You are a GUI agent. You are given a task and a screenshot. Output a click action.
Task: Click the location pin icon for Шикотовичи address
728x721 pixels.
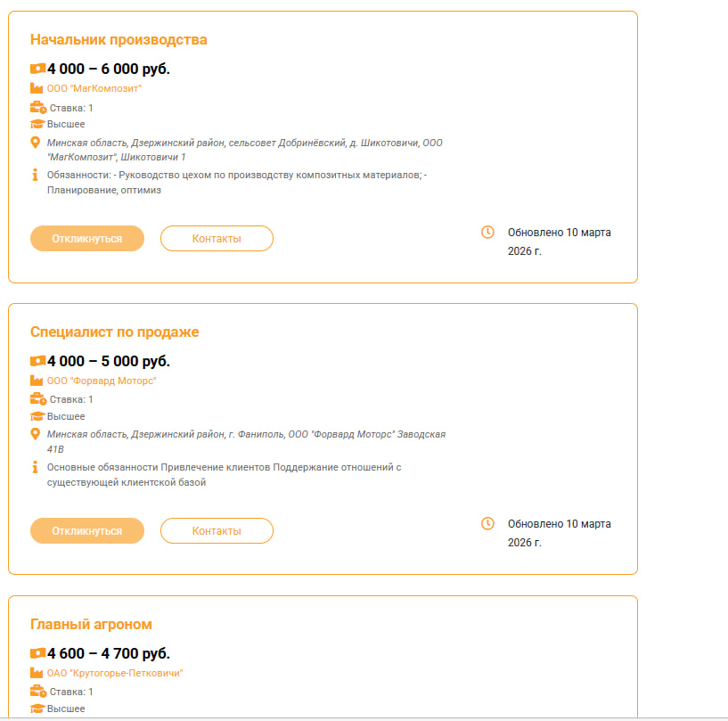37,143
